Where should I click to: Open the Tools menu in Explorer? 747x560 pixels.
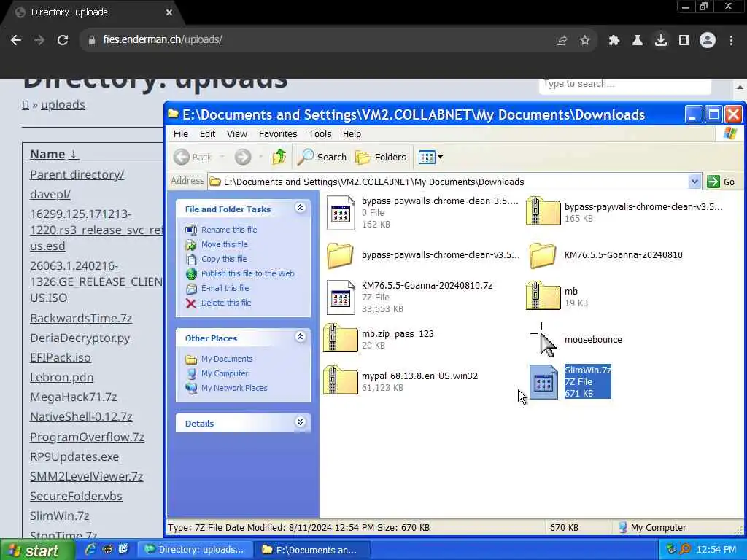(320, 134)
